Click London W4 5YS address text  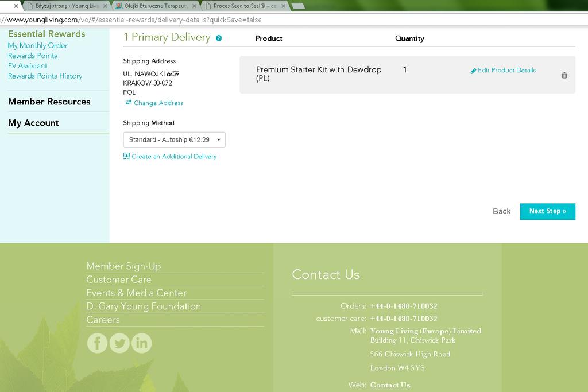[397, 368]
